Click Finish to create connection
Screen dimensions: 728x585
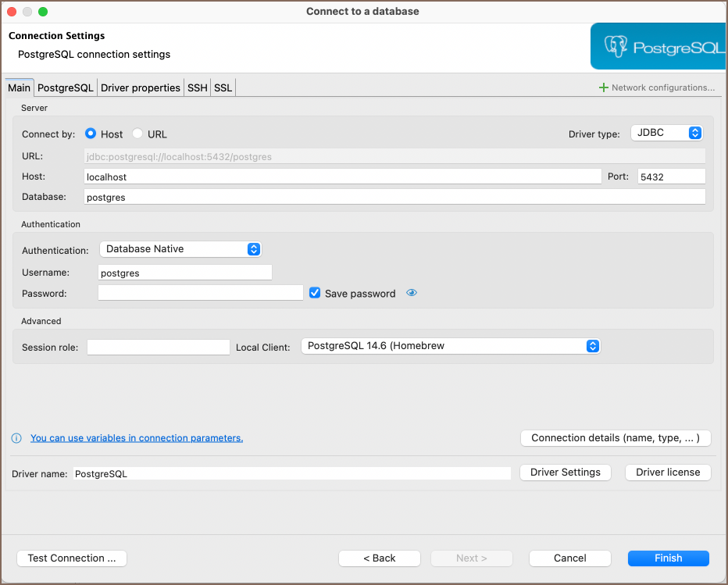(668, 558)
